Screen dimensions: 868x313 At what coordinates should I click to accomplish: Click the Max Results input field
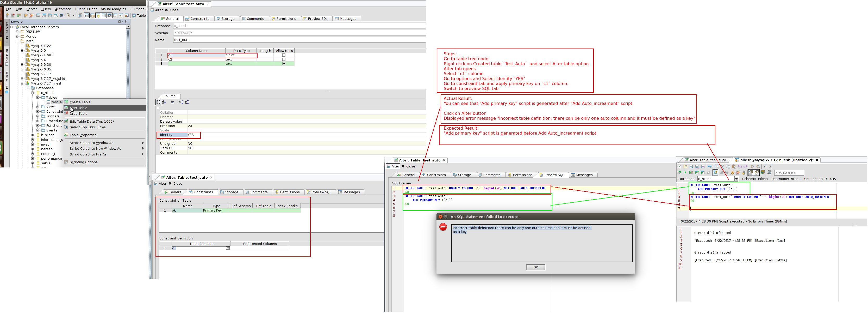(x=789, y=173)
